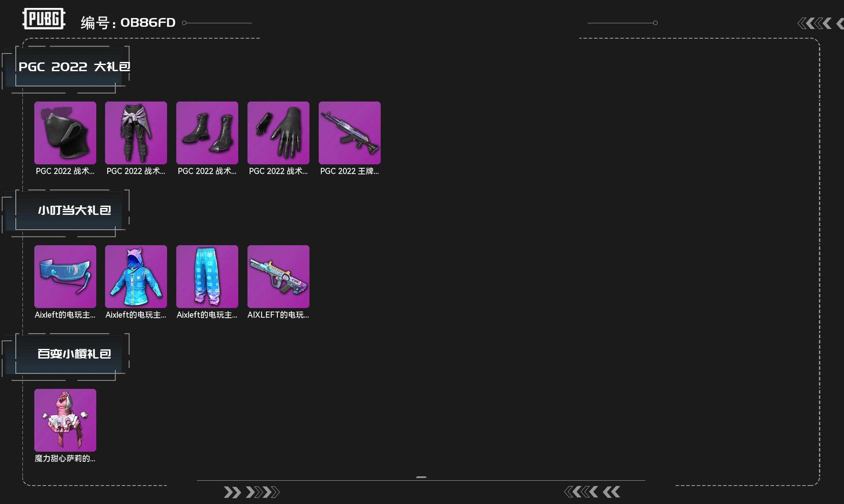Click the 编号 0B86FD account number text
Screen dimensions: 844x504
128,22
